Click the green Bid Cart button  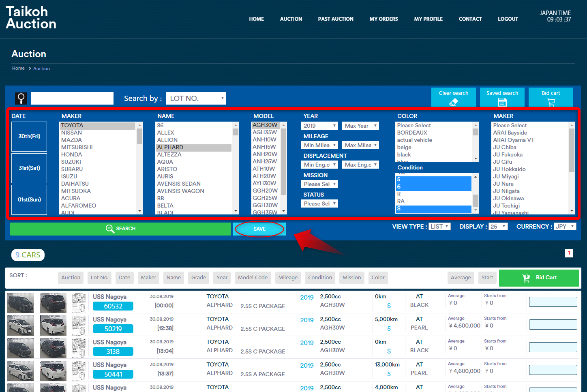click(x=539, y=278)
